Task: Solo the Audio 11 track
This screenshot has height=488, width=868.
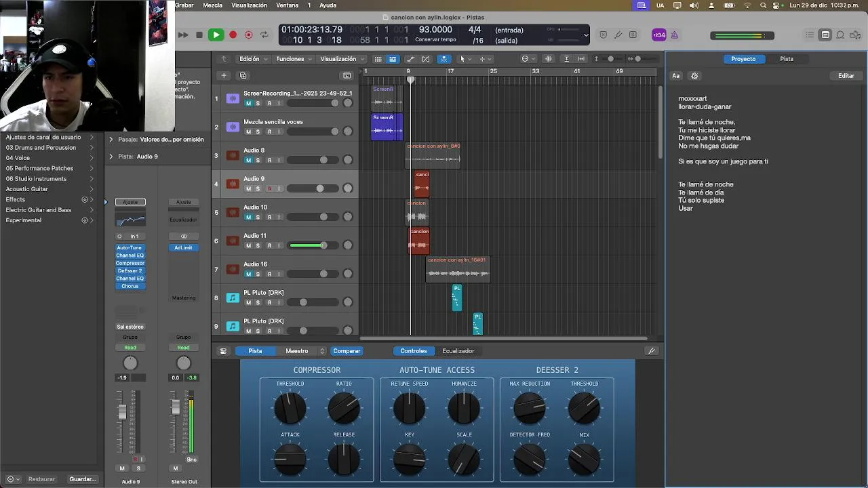Action: point(258,246)
